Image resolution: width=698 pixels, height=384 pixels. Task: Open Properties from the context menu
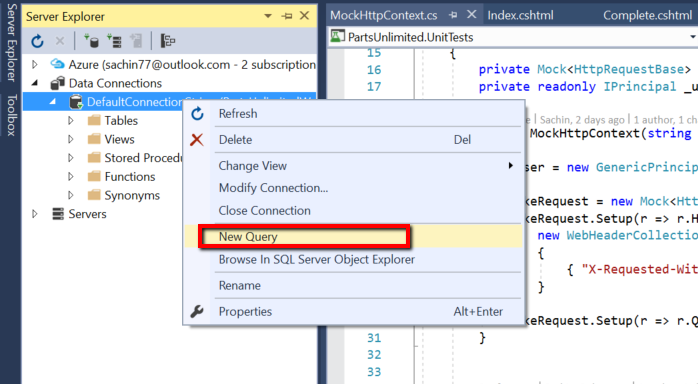pos(354,311)
